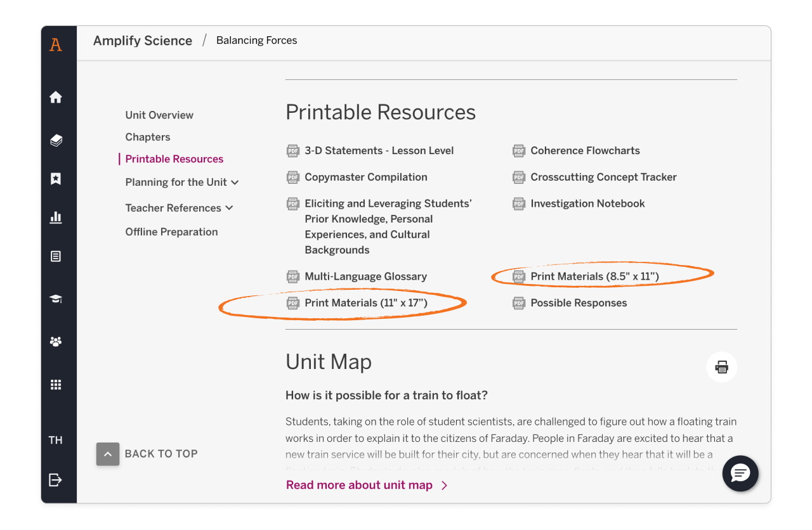812x530 pixels.
Task: Click the graduation cap sidebar icon
Action: (x=56, y=299)
